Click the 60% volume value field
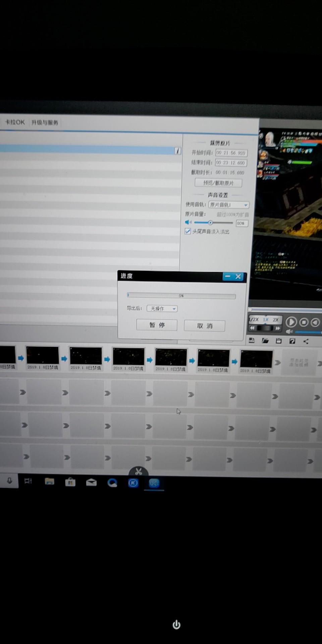 (x=242, y=223)
